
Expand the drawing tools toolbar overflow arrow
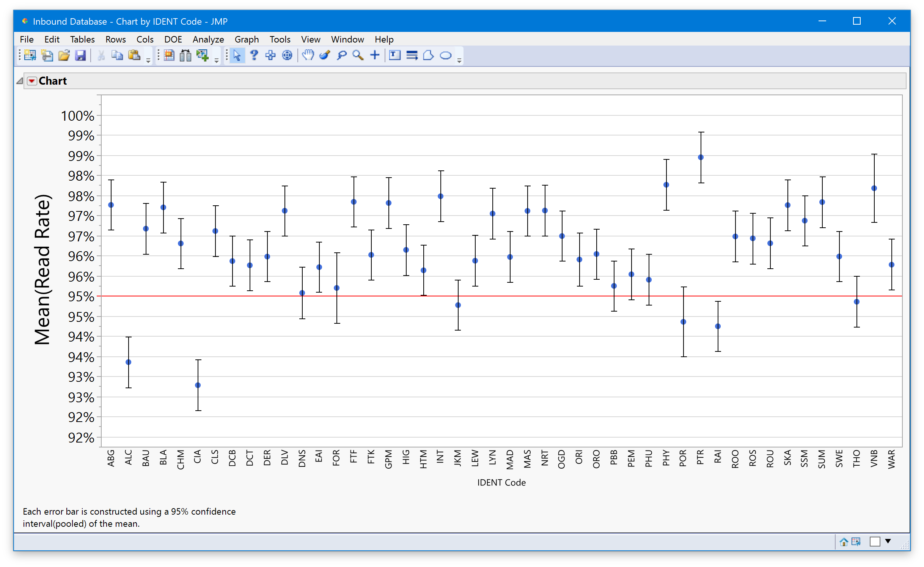tap(459, 60)
